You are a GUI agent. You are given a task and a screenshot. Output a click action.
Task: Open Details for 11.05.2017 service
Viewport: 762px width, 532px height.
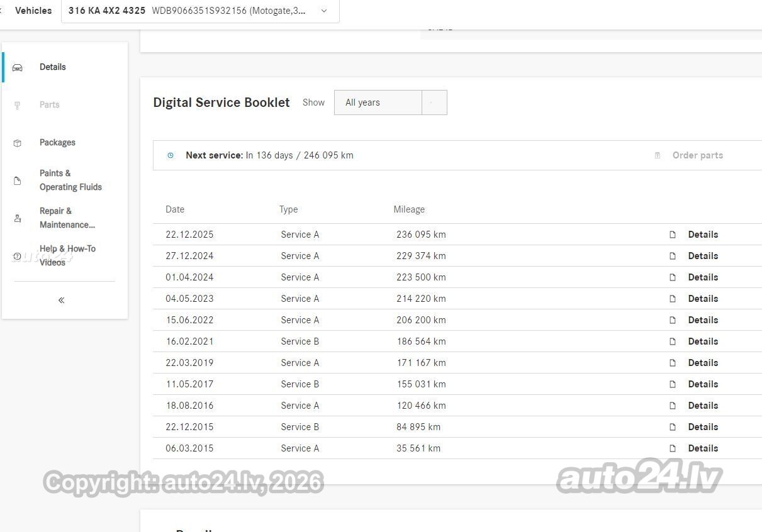point(703,384)
